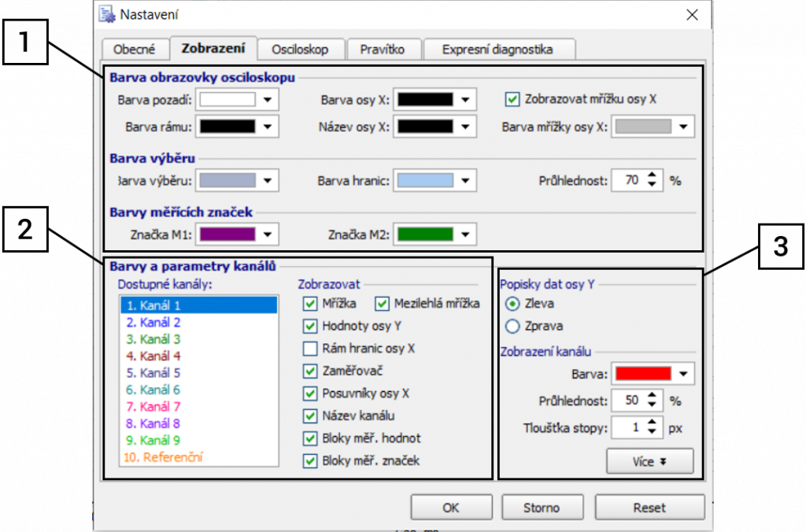Click the red channel Barva swatch
This screenshot has height=532, width=806.
[643, 374]
